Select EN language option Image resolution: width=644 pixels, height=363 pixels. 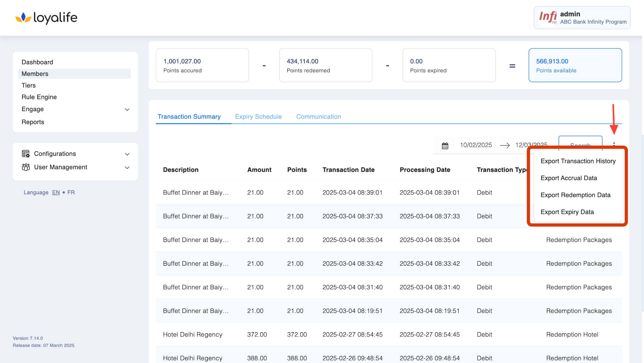[x=56, y=192]
